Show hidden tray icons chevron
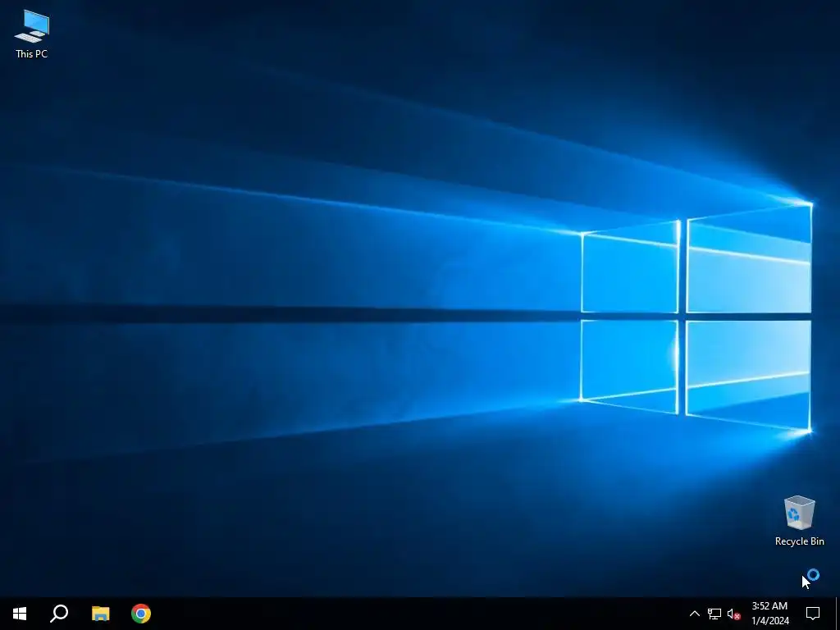 click(x=694, y=614)
